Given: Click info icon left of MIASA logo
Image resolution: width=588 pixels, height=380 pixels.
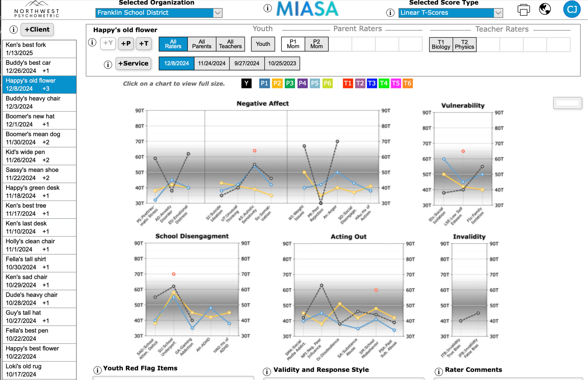Looking at the screenshot, I should 267,8.
